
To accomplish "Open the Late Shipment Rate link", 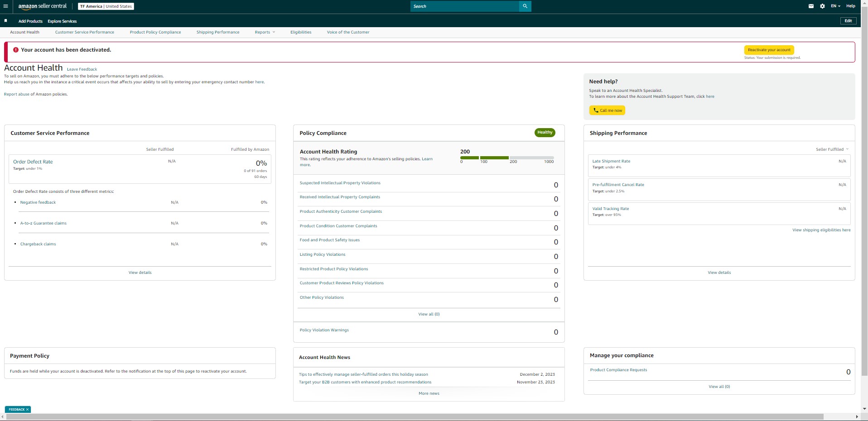I will 611,161.
